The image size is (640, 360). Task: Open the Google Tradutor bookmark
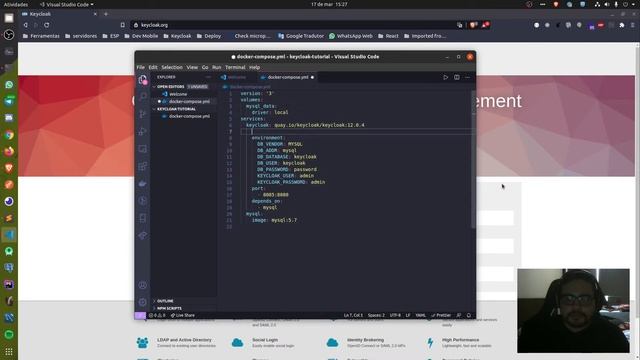pos(301,36)
